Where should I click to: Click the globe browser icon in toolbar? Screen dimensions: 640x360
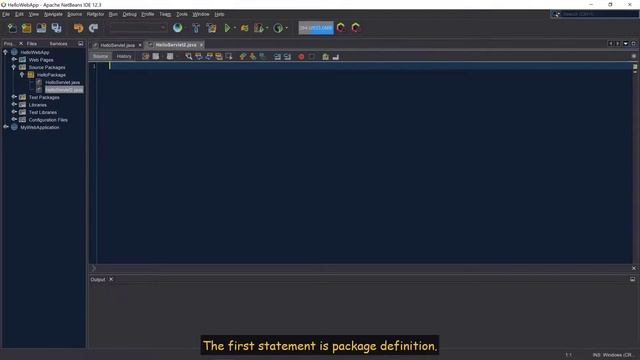(178, 28)
